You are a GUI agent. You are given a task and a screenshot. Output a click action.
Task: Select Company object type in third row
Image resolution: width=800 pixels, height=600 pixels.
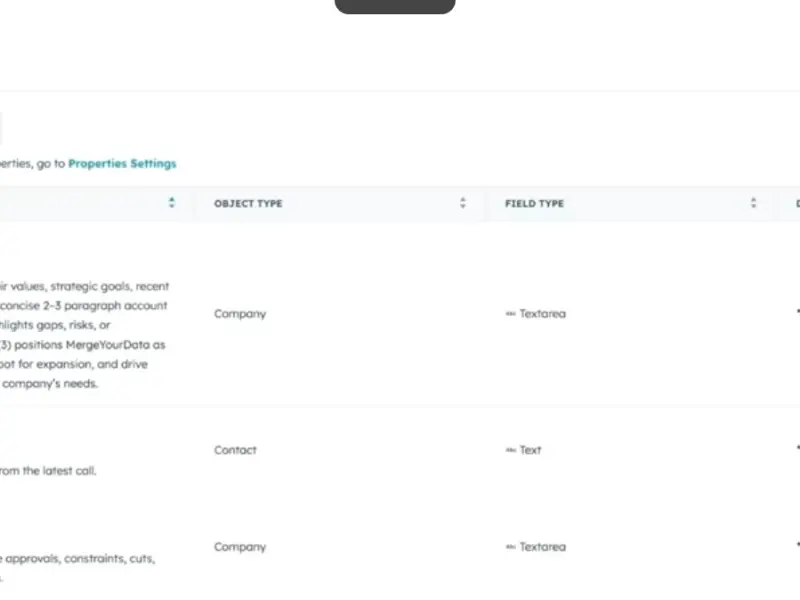click(240, 547)
